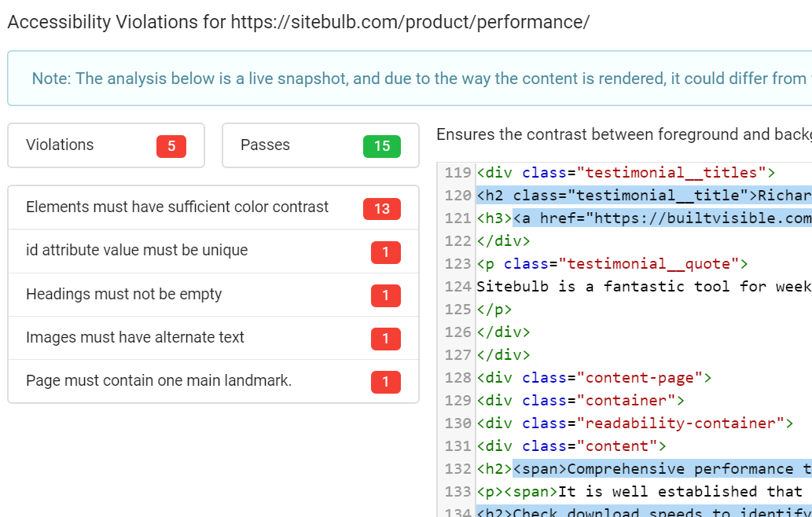Click line number 125 in the code gutter
The image size is (812, 517).
click(457, 310)
